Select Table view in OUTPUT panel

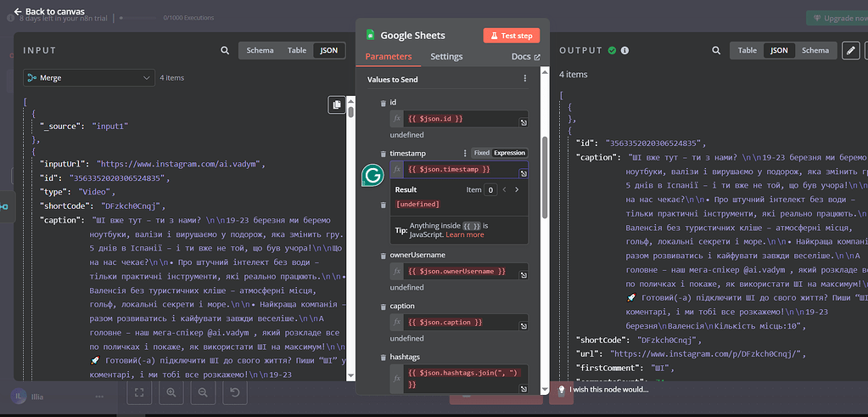(x=747, y=50)
